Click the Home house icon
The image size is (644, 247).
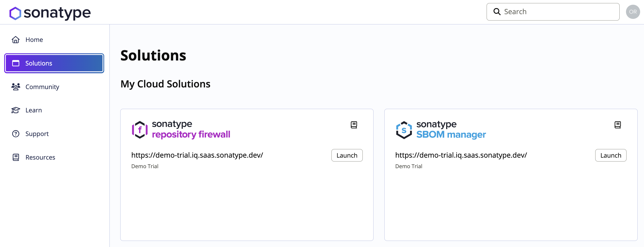tap(16, 40)
